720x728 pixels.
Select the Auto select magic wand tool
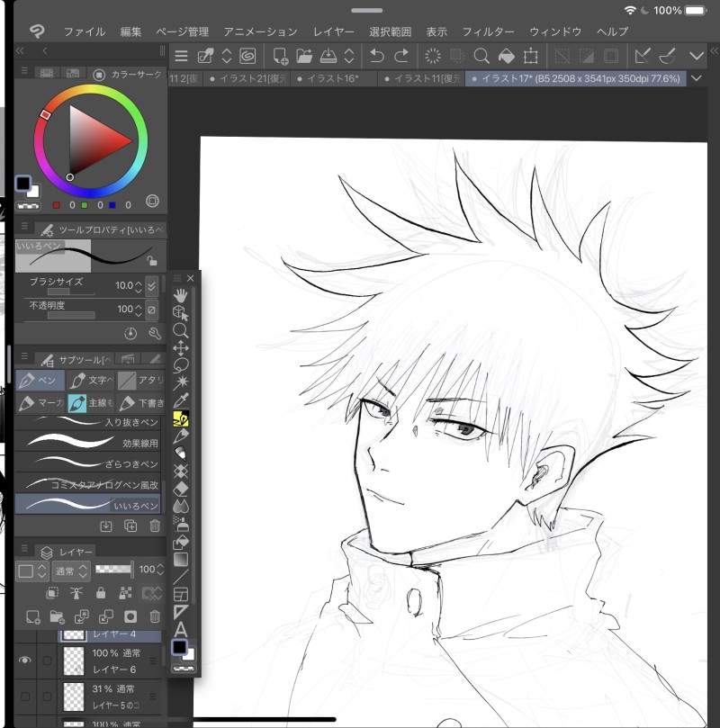point(181,382)
